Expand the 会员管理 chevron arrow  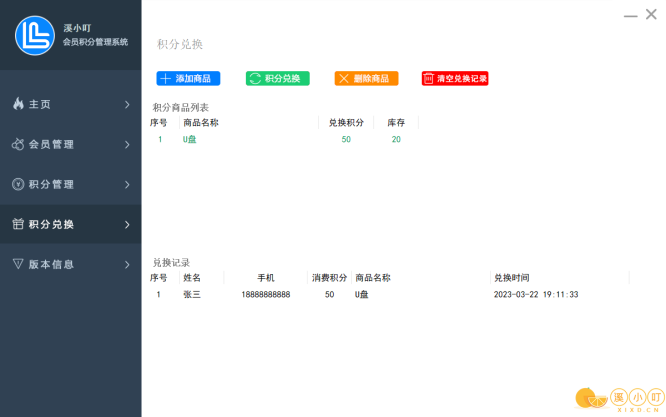(127, 144)
